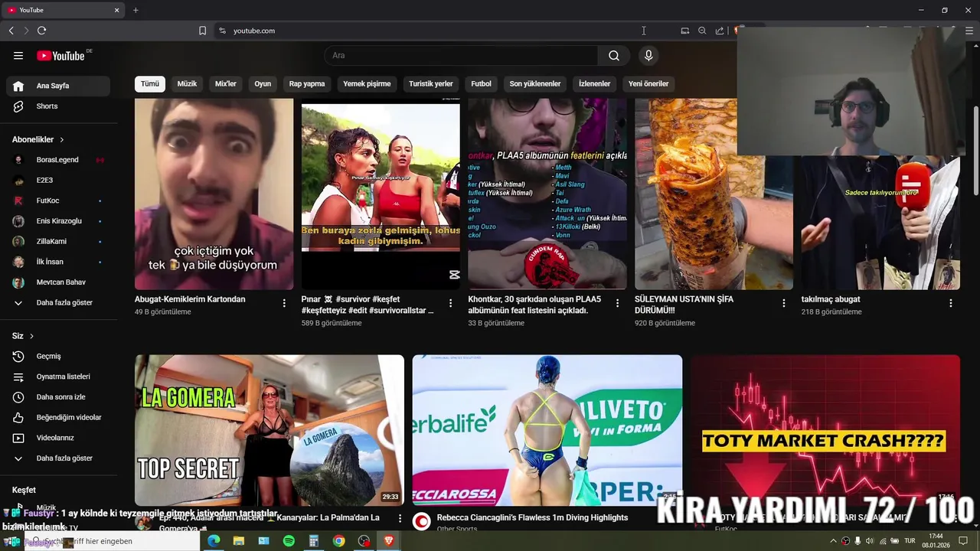
Task: Open Enis Kirazoglu channel
Action: tap(58, 221)
